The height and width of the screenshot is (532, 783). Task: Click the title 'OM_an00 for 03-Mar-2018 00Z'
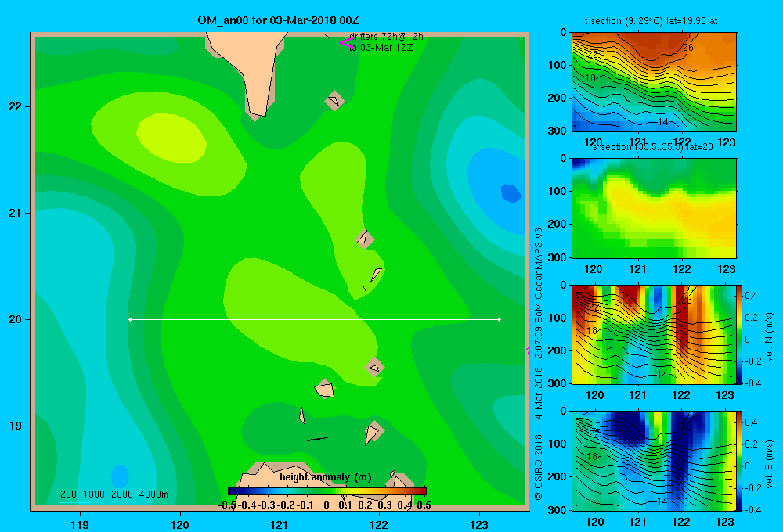278,20
